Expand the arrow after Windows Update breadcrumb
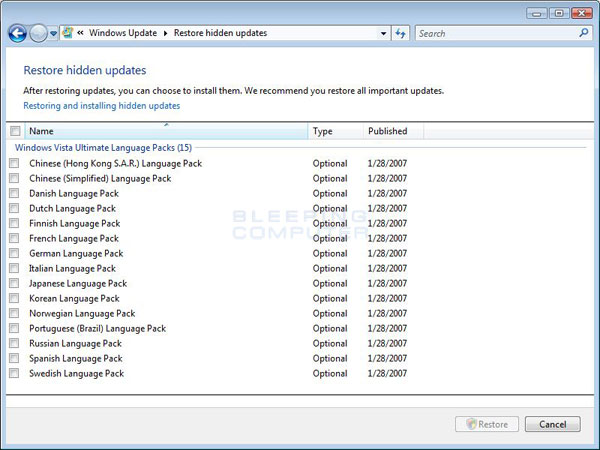 coord(165,33)
